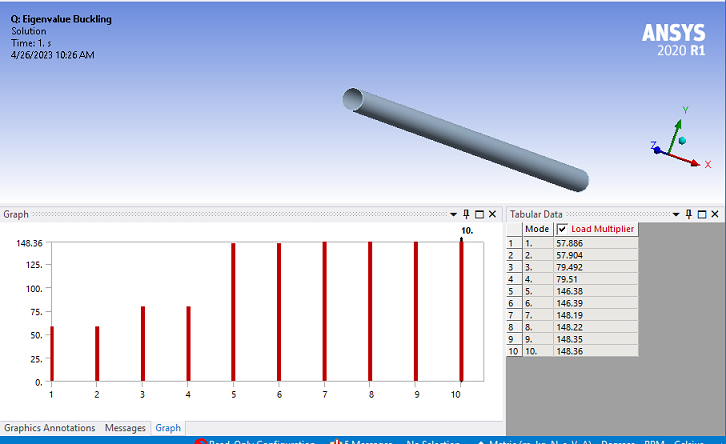Screen dimensions: 726x444
Task: Select the 146.38 load multiplier cell
Action: (x=596, y=291)
